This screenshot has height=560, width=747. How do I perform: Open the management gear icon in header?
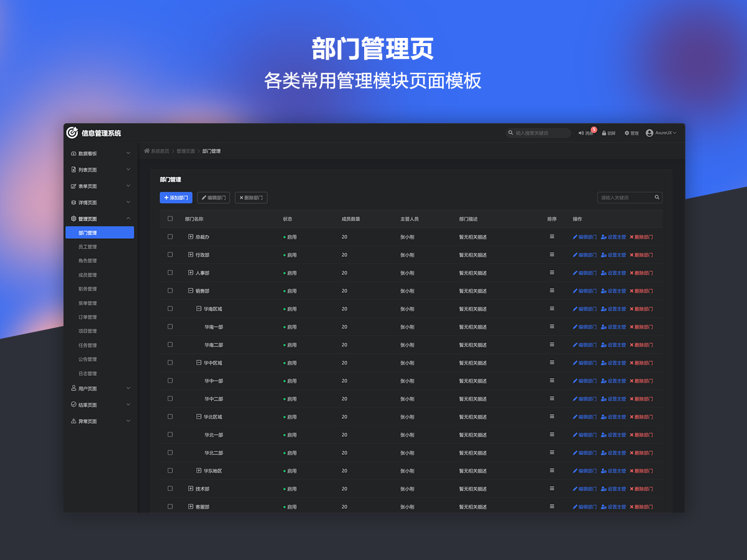point(627,133)
